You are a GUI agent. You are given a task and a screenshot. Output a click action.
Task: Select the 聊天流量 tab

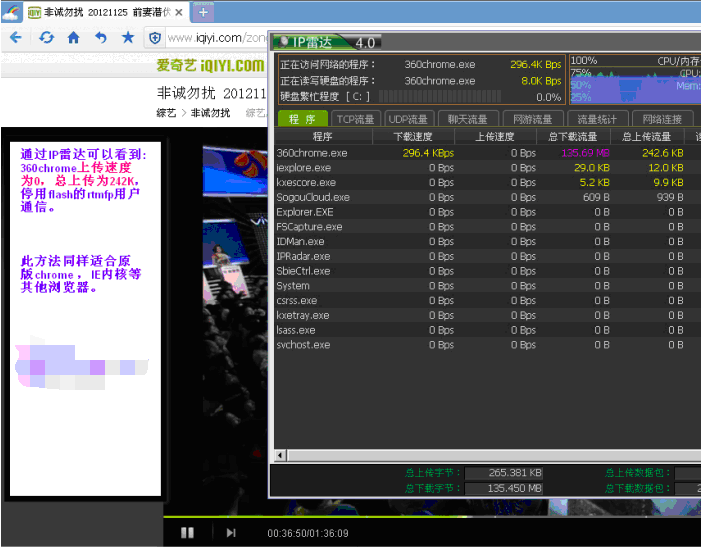[467, 119]
